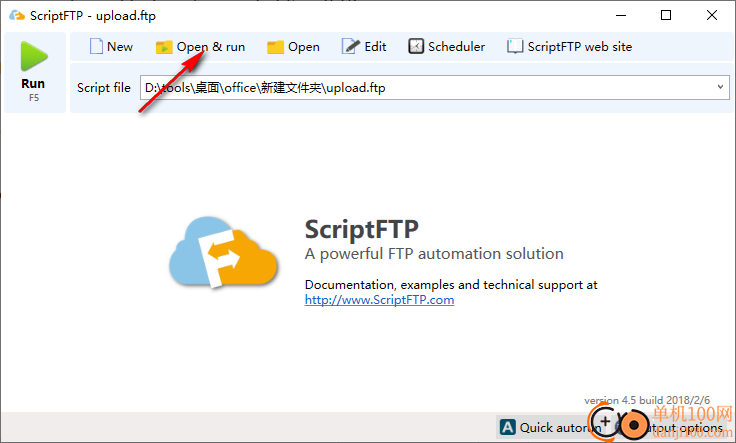Image resolution: width=736 pixels, height=443 pixels.
Task: Click the Quick autorun A icon
Action: click(507, 427)
